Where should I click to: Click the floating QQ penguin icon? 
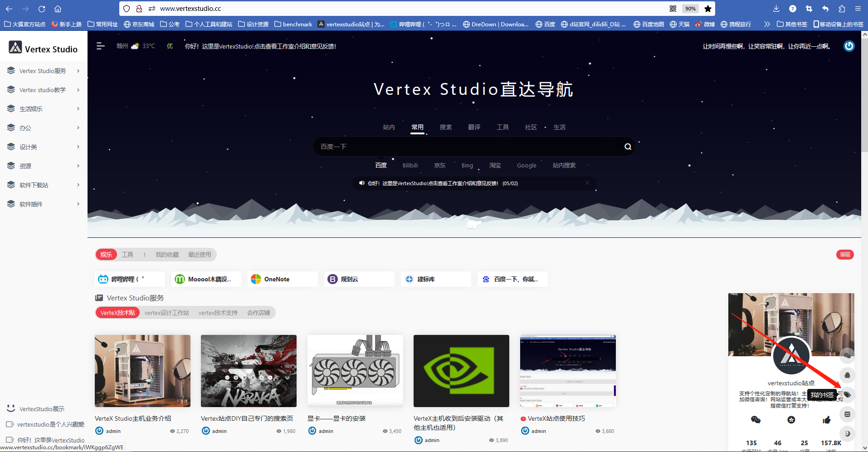tap(847, 375)
